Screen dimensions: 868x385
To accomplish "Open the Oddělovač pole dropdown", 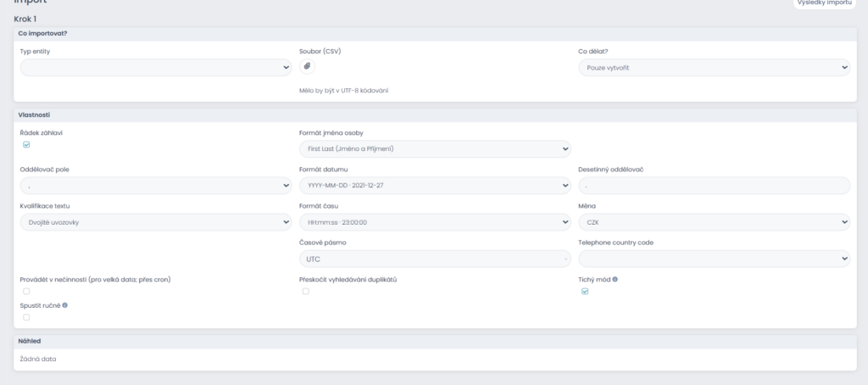I will 155,186.
